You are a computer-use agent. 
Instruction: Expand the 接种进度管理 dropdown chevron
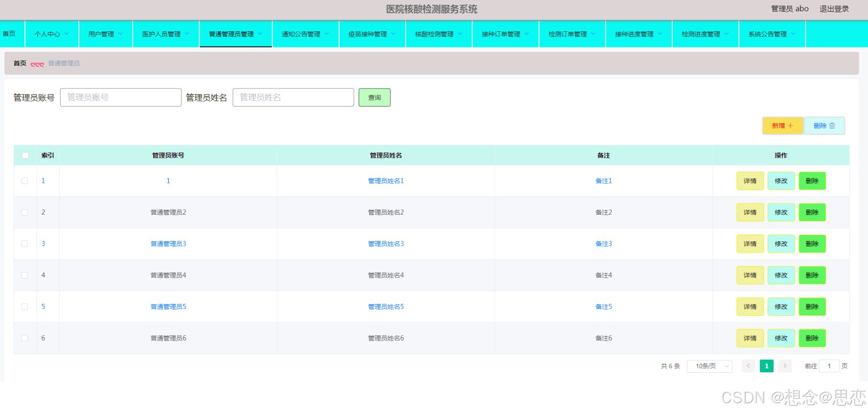coord(660,34)
